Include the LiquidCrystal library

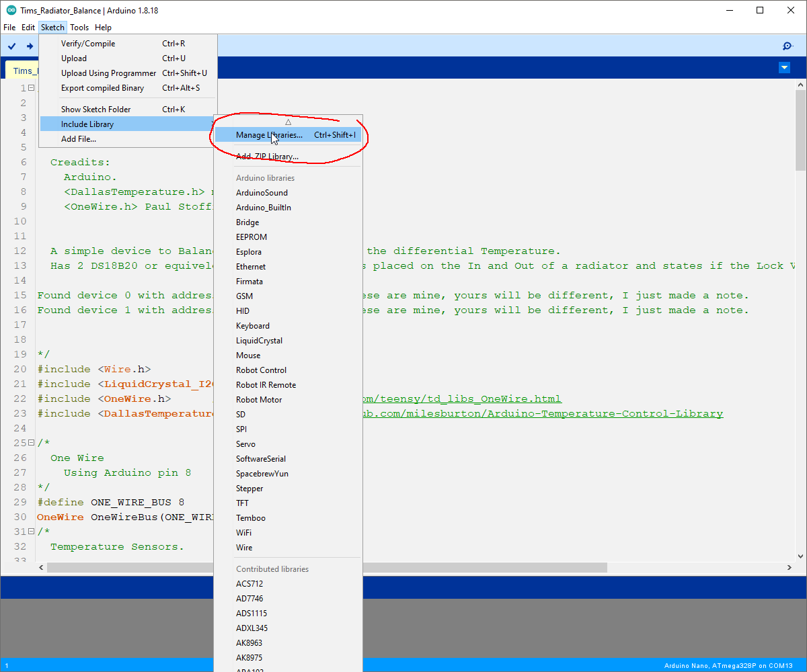(288, 341)
